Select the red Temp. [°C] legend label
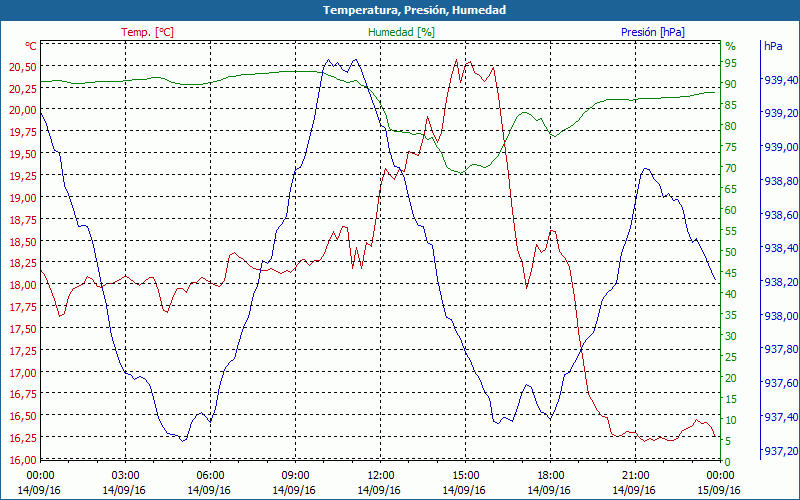This screenshot has height=500, width=800. [147, 32]
